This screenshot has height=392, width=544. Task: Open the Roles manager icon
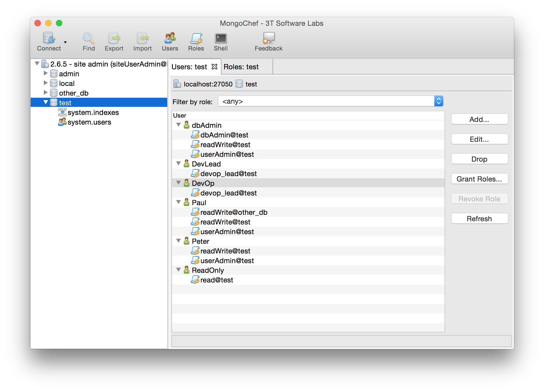[x=196, y=38]
